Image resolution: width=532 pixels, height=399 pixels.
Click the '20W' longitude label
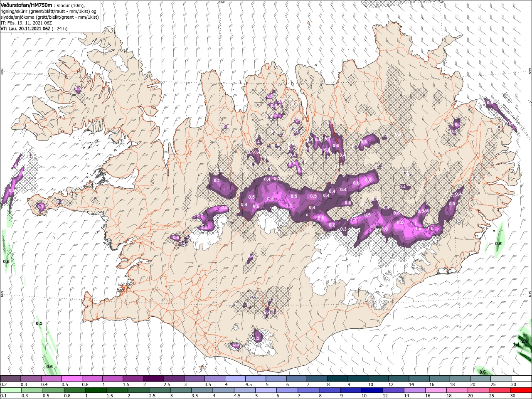pos(221,2)
